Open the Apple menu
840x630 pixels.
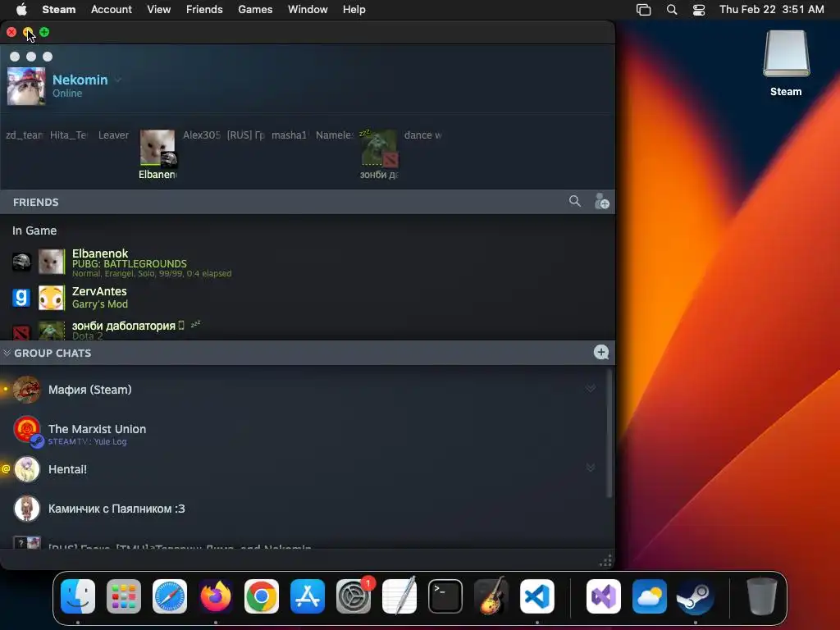point(21,9)
